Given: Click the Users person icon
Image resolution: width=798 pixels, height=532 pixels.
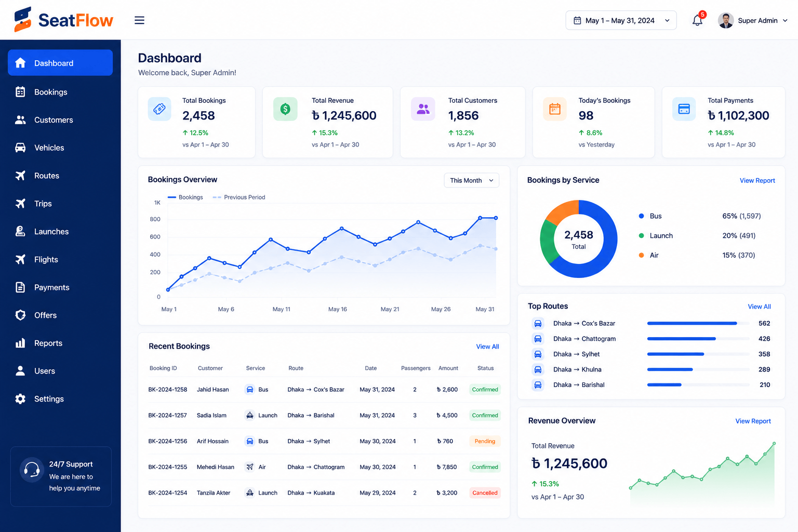Looking at the screenshot, I should click(x=20, y=371).
